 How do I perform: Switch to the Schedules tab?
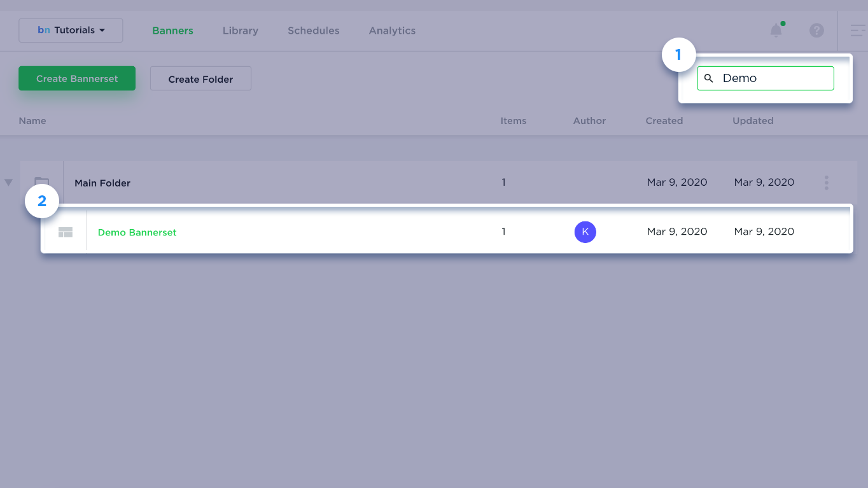[314, 31]
